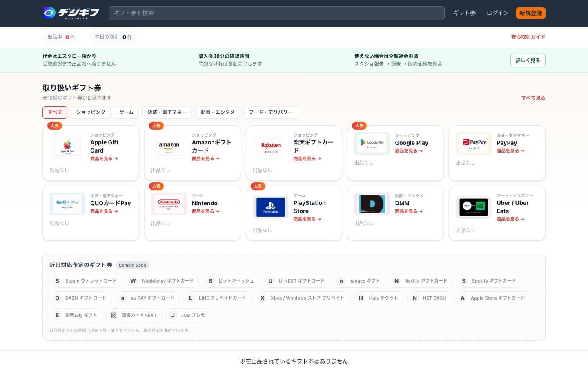Open the Amazon gift card logo image
This screenshot has height=368, width=588.
(x=169, y=147)
